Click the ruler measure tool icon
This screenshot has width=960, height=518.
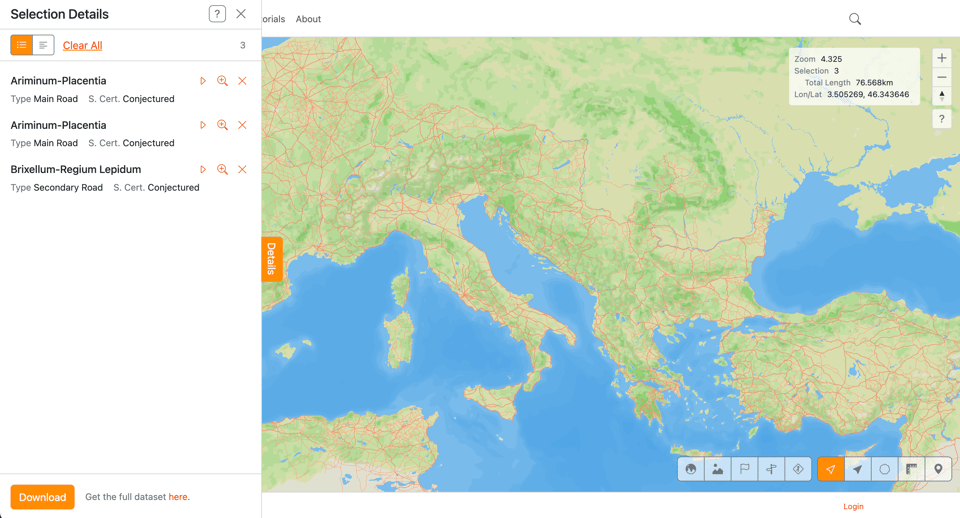pos(912,469)
